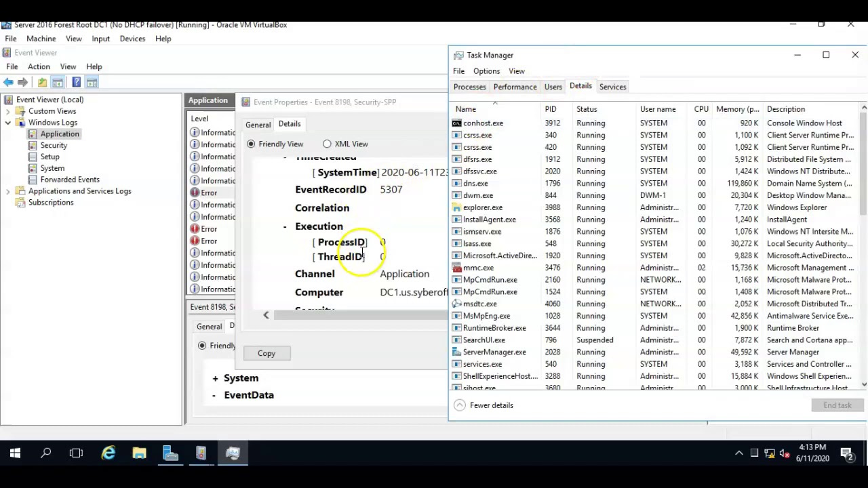Sort processes by CPU column
Image resolution: width=868 pixels, height=488 pixels.
[x=701, y=109]
